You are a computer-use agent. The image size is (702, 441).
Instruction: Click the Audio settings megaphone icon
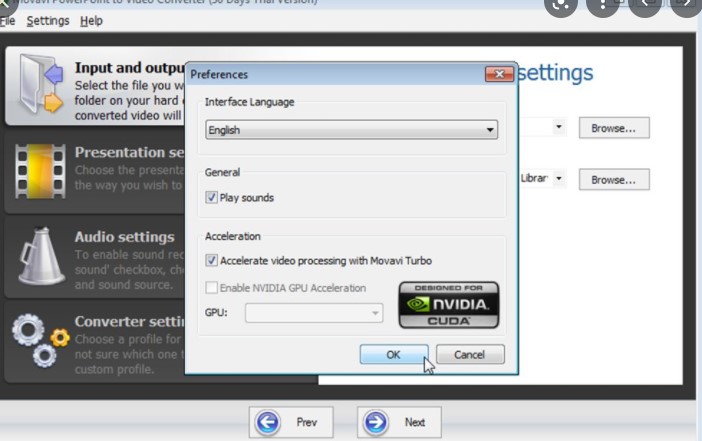tap(41, 256)
